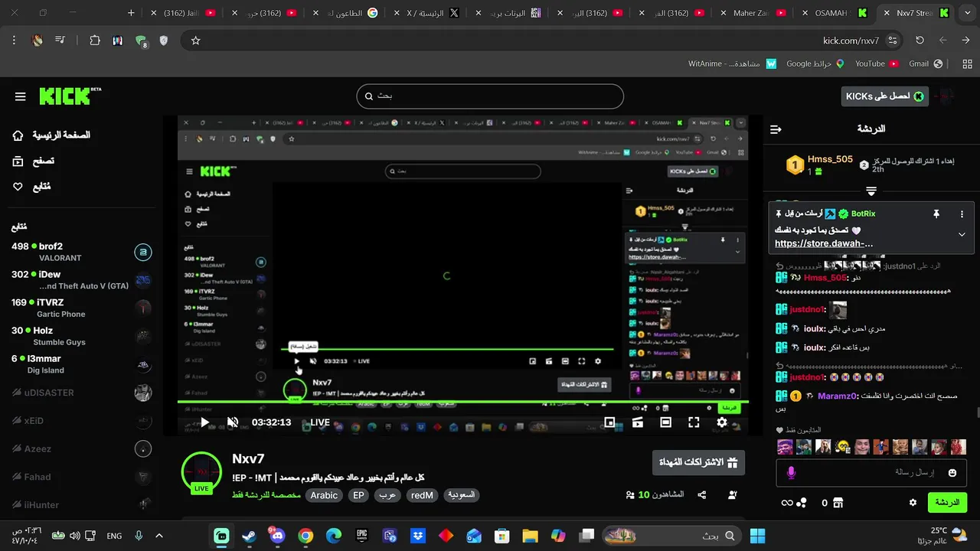The height and width of the screenshot is (551, 980).
Task: Click the Get KICKs button
Action: [884, 96]
